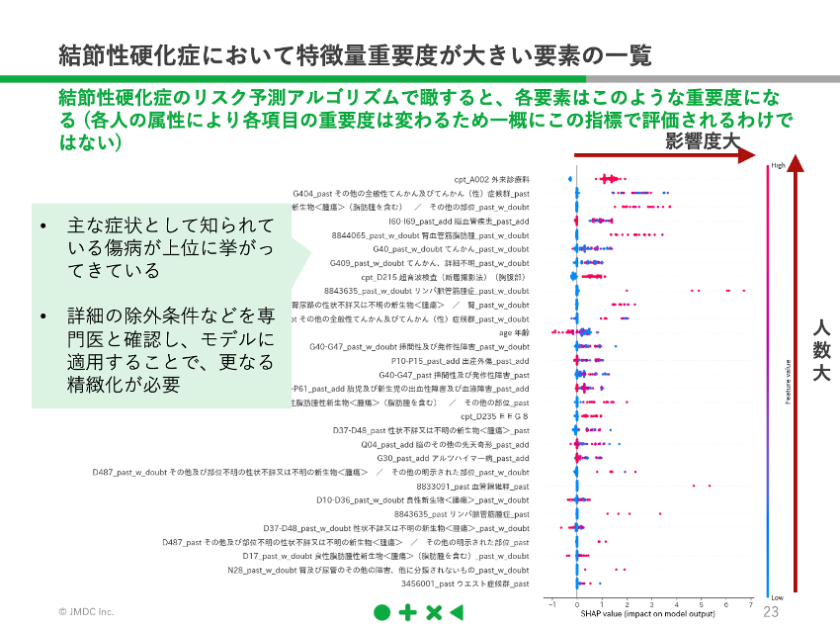Viewport: 840px width, 629px height.
Task: Click the label cpt_D235 EEG8
Action: click(494, 416)
